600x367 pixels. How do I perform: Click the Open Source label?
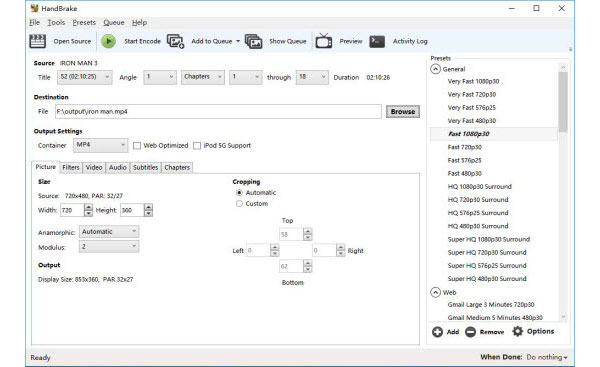click(72, 41)
